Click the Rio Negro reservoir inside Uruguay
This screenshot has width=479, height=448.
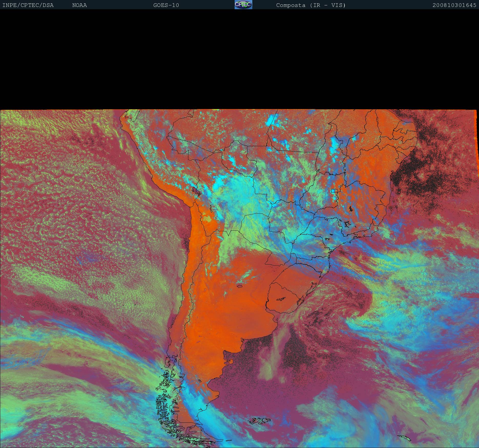(x=281, y=299)
